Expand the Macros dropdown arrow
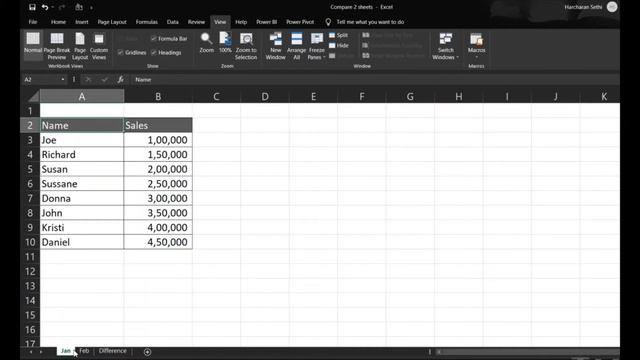This screenshot has width=640, height=360. click(476, 57)
